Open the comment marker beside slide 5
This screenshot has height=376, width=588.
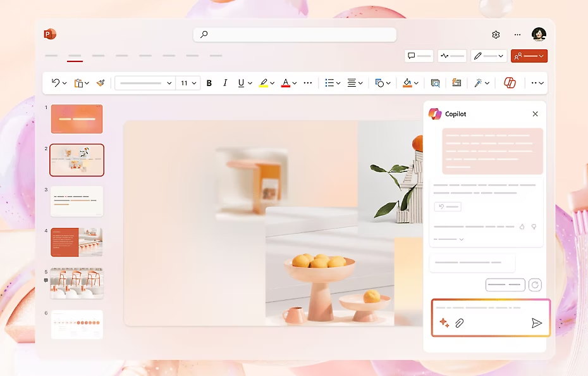[x=46, y=280]
